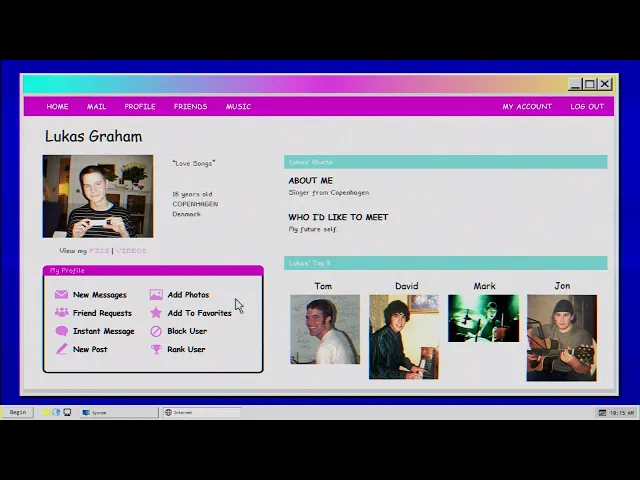Open Tom's friend photo

(325, 329)
